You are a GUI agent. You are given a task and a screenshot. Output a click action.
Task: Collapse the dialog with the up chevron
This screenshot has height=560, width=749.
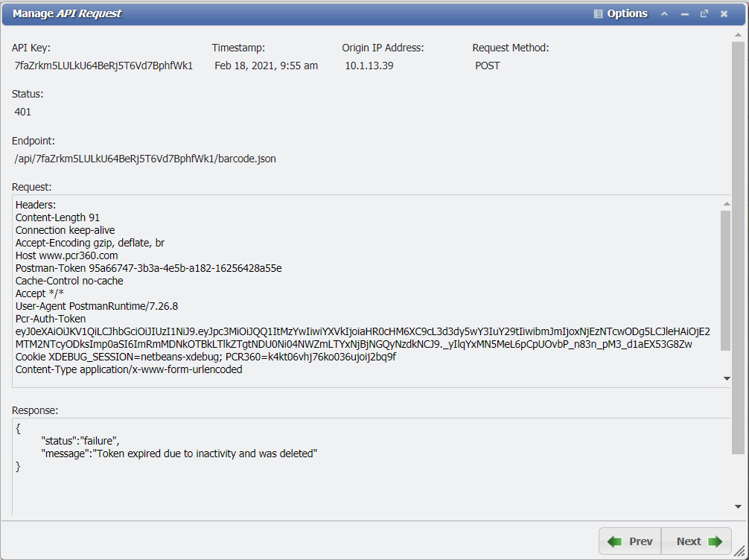[x=664, y=13]
